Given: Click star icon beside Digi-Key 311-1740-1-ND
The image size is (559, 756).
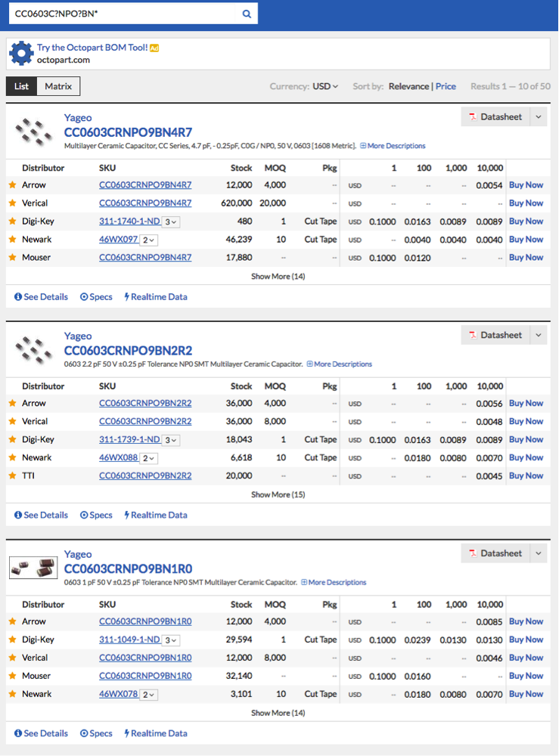Looking at the screenshot, I should point(13,222).
